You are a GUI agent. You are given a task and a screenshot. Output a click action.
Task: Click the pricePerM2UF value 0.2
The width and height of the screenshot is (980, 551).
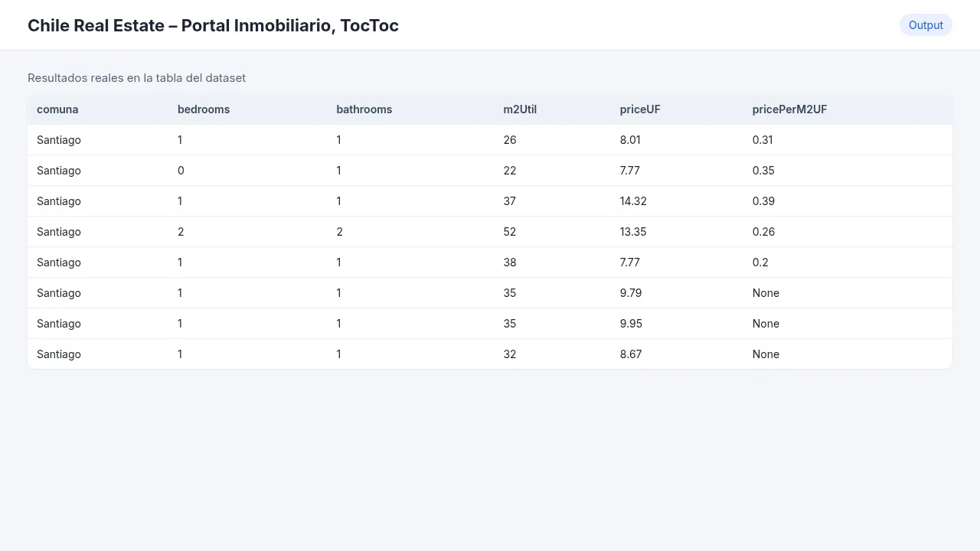[x=760, y=262]
